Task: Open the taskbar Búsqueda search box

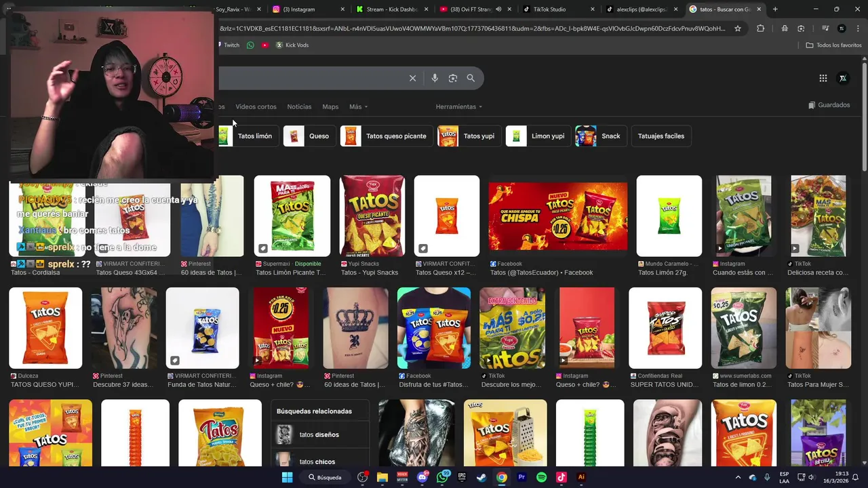Action: (x=325, y=477)
